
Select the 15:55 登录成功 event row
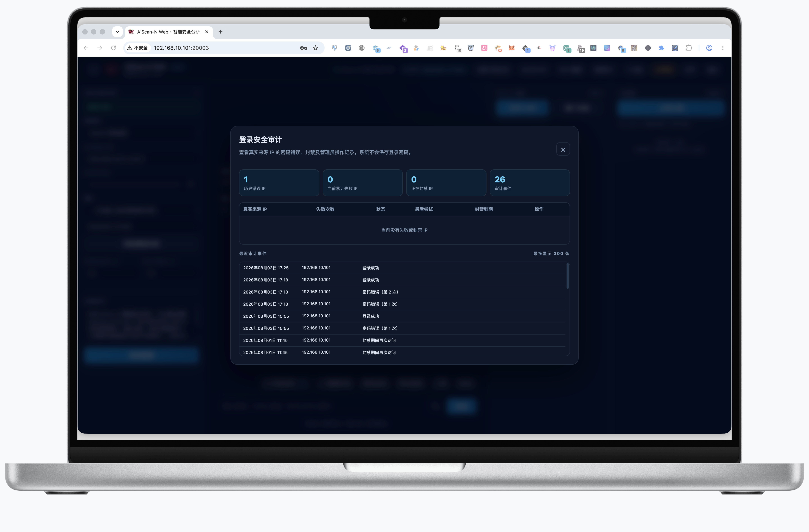[x=402, y=316]
